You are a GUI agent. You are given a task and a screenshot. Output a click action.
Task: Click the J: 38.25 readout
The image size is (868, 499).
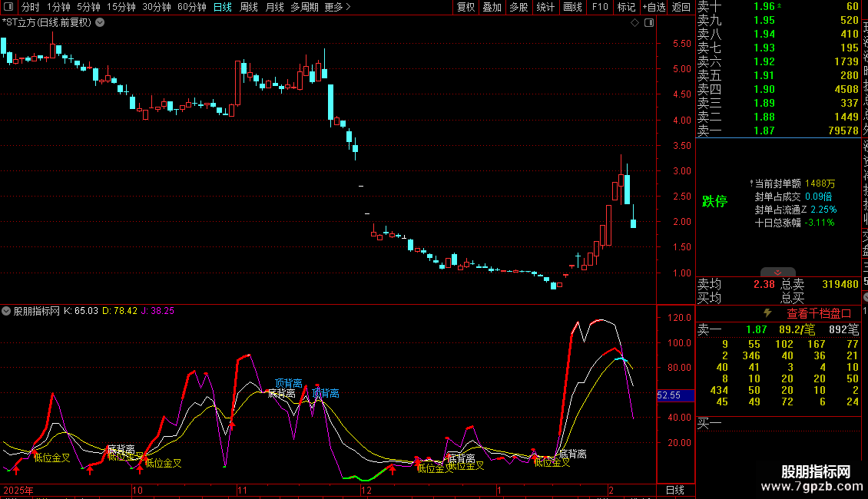pos(157,311)
